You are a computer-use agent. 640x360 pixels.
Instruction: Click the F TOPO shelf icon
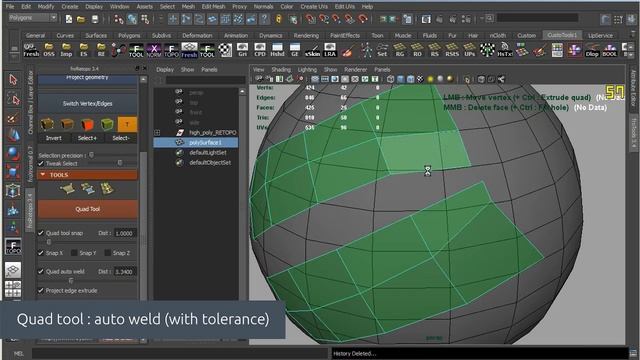pyautogui.click(x=171, y=50)
